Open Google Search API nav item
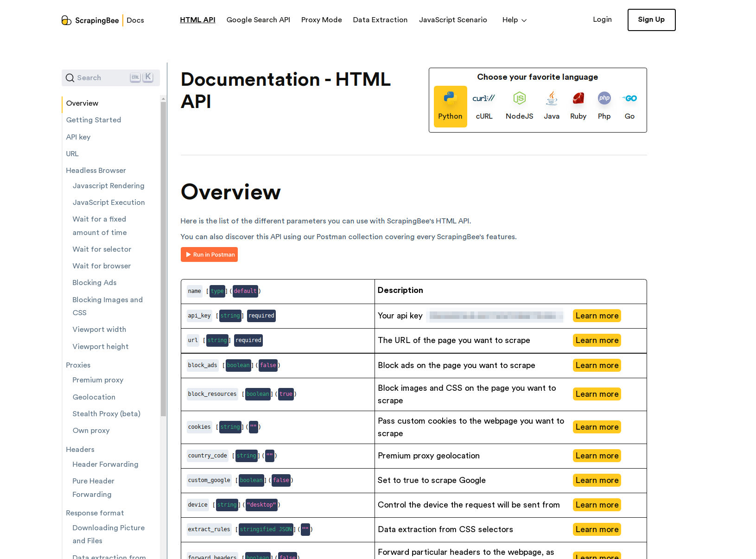Screen dimensions: 756x559 pos(258,20)
